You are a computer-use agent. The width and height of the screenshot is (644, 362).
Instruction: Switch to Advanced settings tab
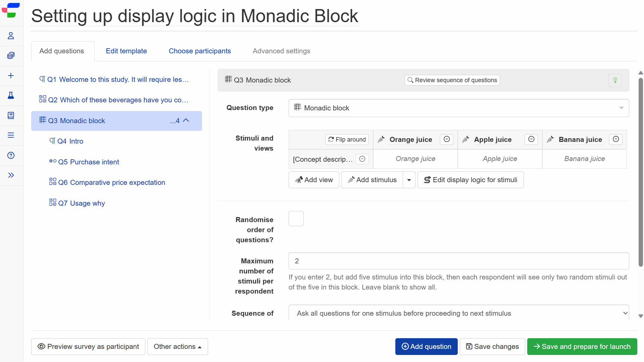[281, 51]
